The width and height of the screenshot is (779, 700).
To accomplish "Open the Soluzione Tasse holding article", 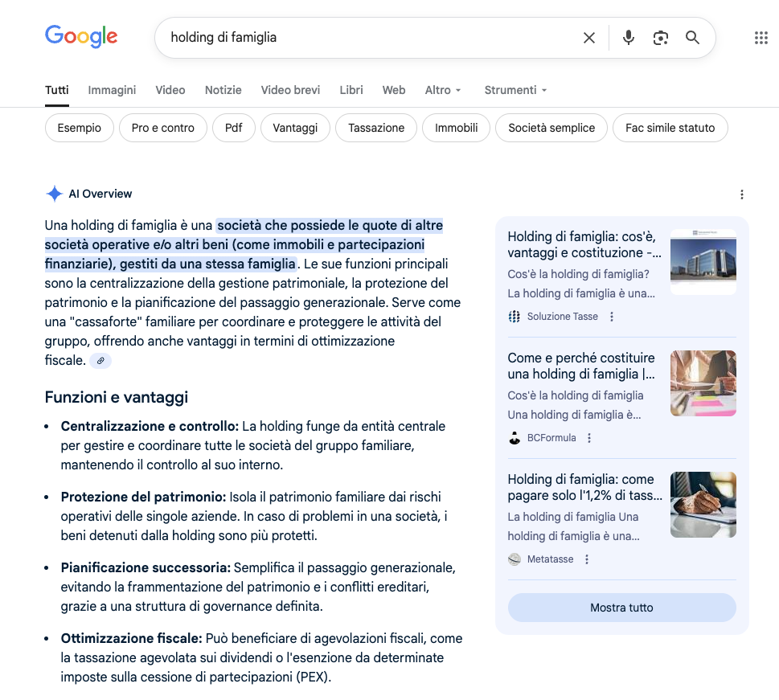I will (x=584, y=244).
